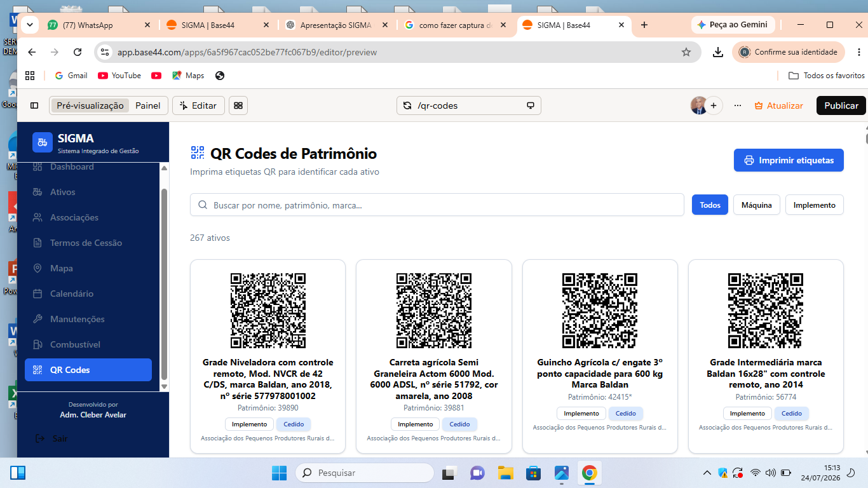Open the Base44 grid apps icon beside Editar
The height and width of the screenshot is (488, 868).
pos(238,105)
